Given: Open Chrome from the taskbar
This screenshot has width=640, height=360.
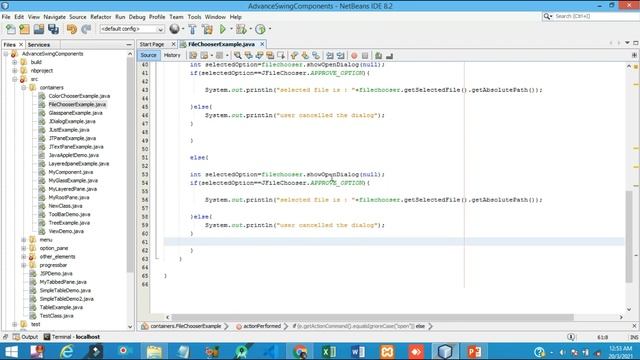Looking at the screenshot, I should click(x=300, y=351).
